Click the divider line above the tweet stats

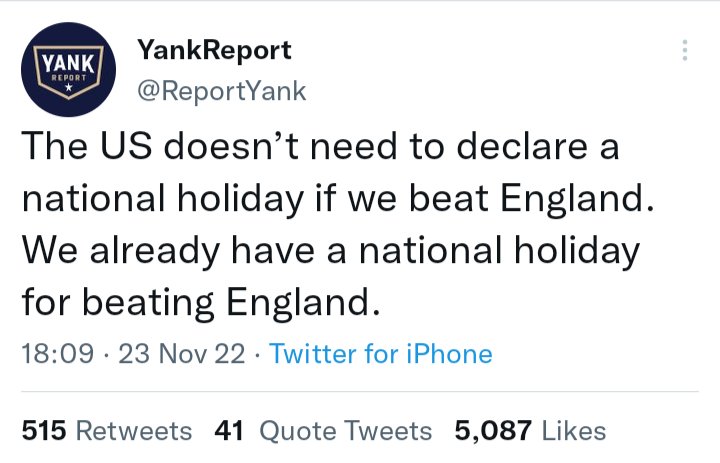coord(360,392)
